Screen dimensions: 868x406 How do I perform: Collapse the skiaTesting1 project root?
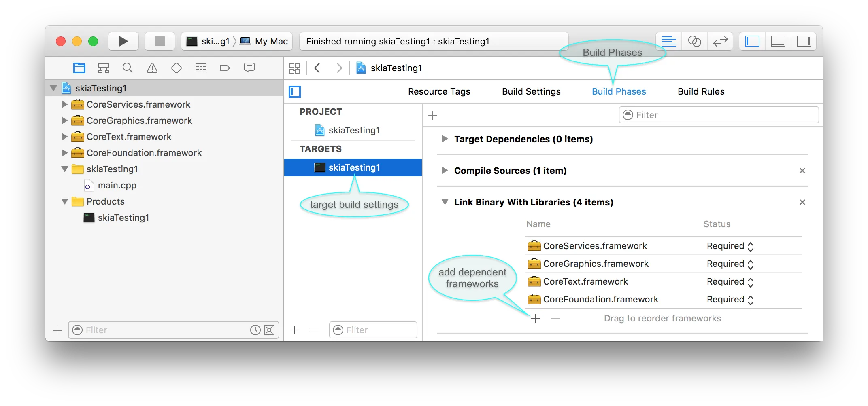(53, 88)
